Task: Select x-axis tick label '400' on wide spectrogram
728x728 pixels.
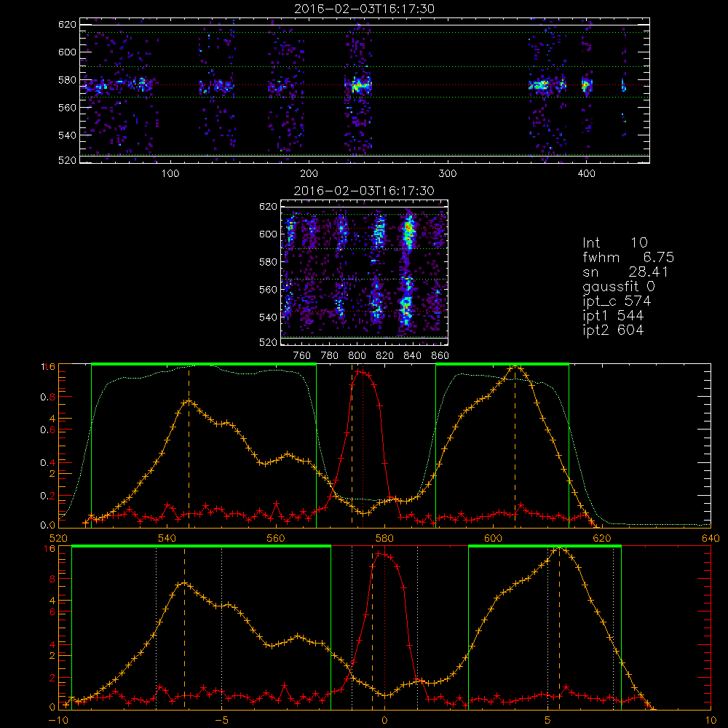Action: click(586, 174)
